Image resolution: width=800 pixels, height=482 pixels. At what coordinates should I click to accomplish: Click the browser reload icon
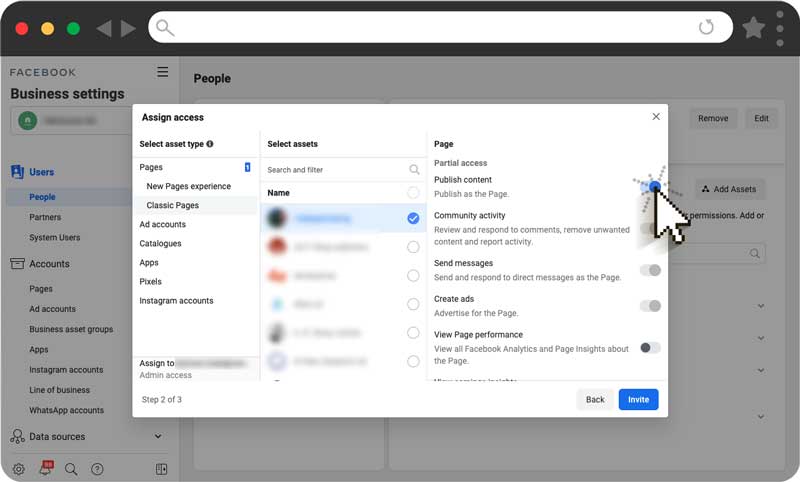coord(706,27)
